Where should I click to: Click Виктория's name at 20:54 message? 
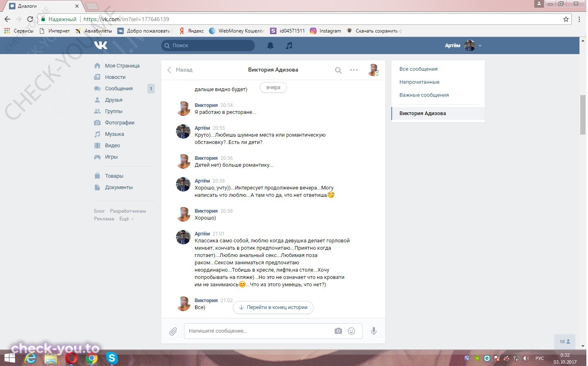206,105
